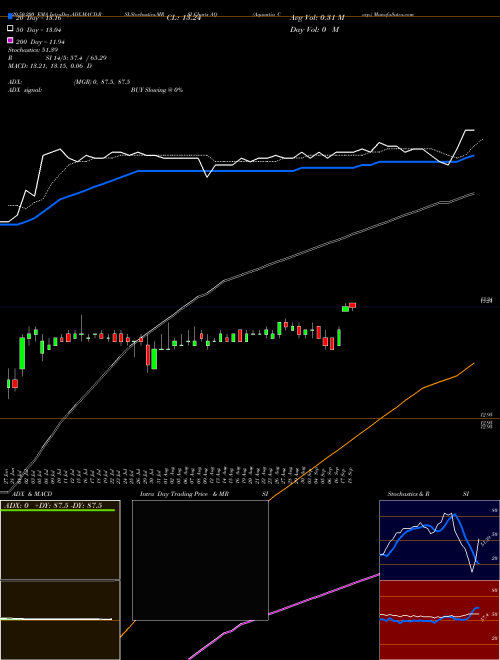Open the ADX indicator sub-chart panel
The image size is (500, 660).
point(60,540)
